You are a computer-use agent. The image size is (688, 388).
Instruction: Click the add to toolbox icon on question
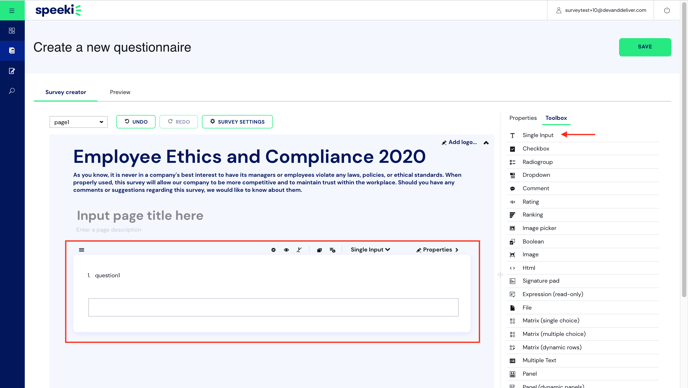333,250
